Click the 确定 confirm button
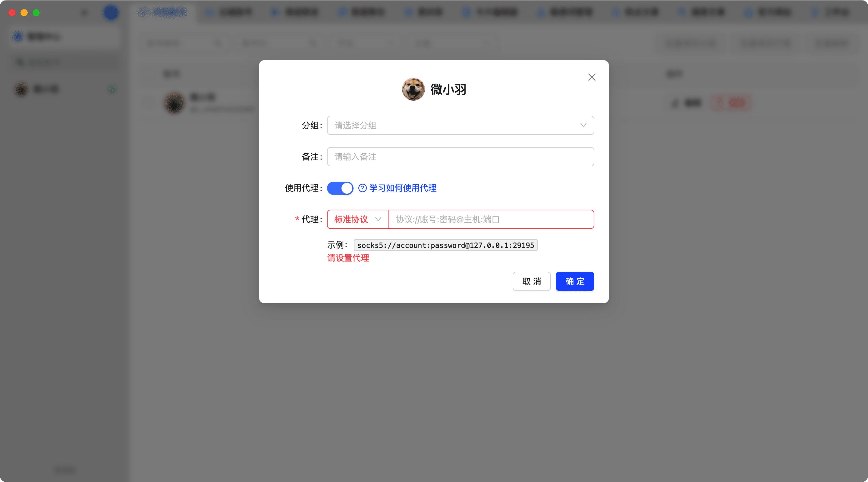The width and height of the screenshot is (868, 482). [574, 281]
